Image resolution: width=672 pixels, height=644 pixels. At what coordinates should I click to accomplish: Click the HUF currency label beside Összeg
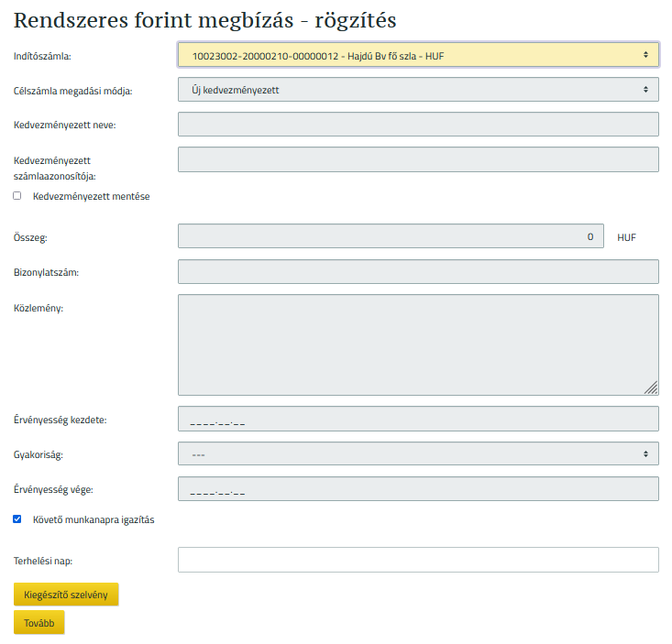tap(626, 237)
